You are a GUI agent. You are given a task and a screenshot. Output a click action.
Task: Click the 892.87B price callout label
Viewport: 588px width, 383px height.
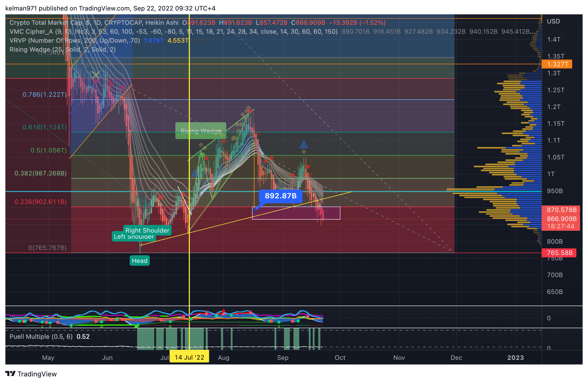point(281,196)
